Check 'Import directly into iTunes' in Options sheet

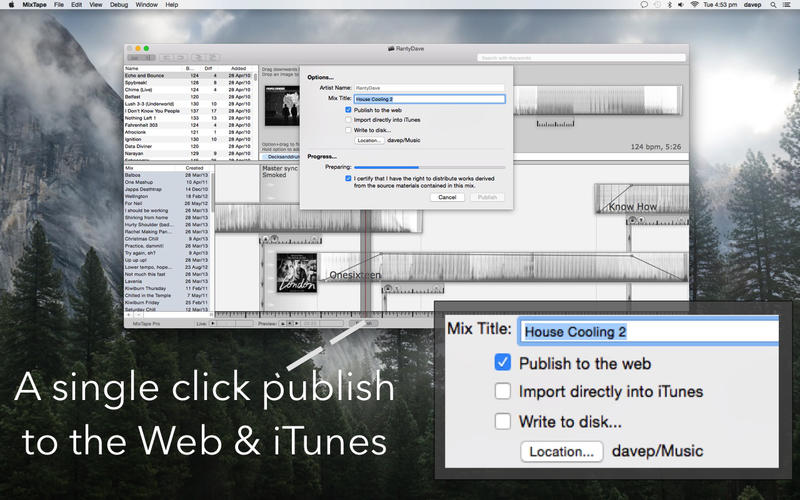click(x=348, y=120)
